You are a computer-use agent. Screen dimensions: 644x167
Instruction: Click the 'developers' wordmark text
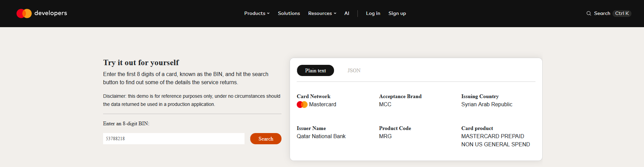coord(51,13)
